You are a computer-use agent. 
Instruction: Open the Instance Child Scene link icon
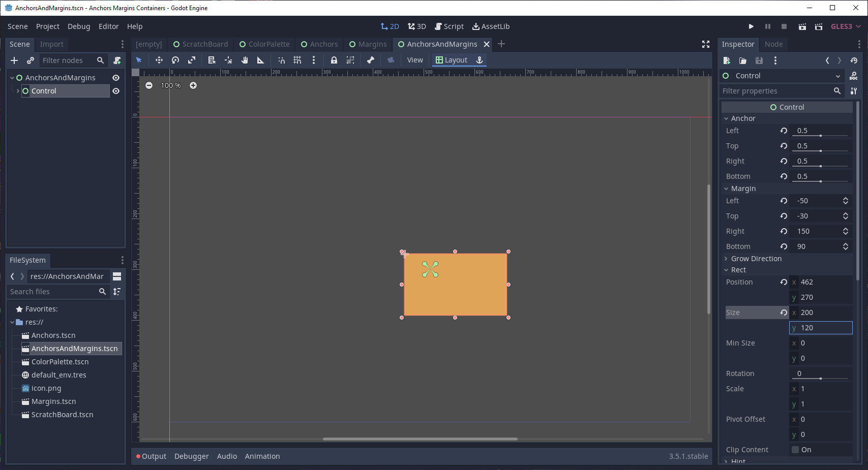pyautogui.click(x=30, y=60)
